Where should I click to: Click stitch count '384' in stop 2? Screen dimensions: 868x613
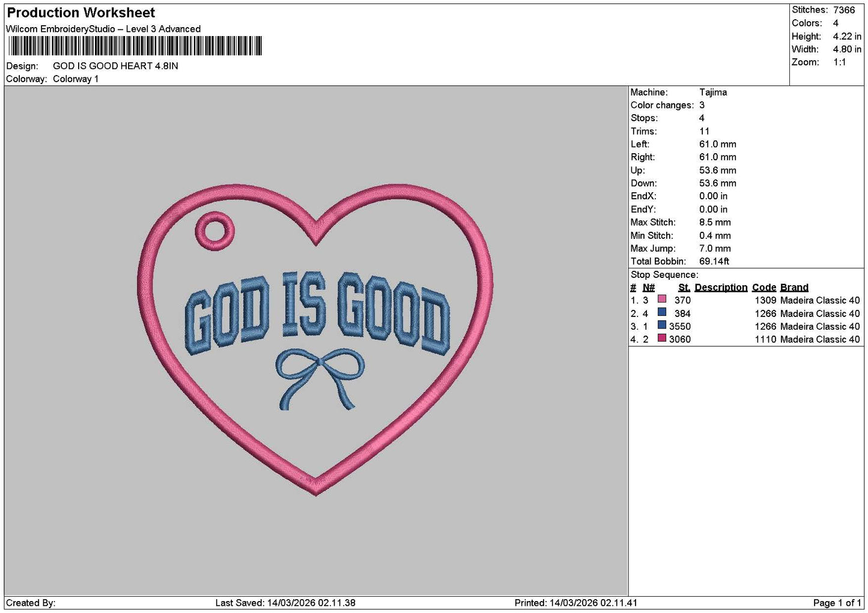(682, 313)
